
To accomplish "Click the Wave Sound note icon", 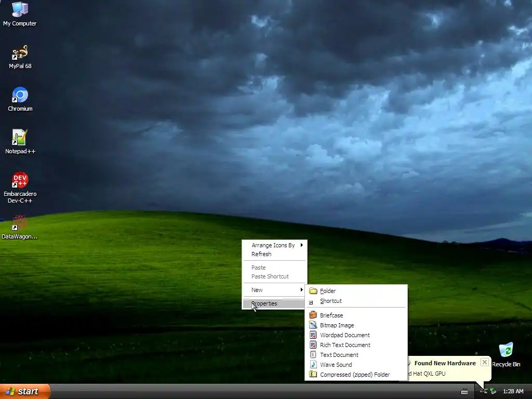I will 313,364.
